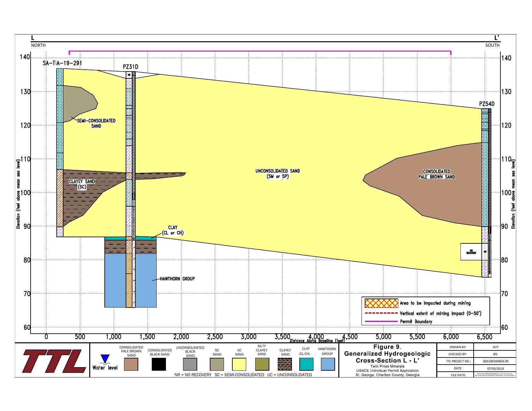This screenshot has height=411, width=532.
Task: Click the HAWTHORN GROUP annotation in the section
Action: [177, 279]
